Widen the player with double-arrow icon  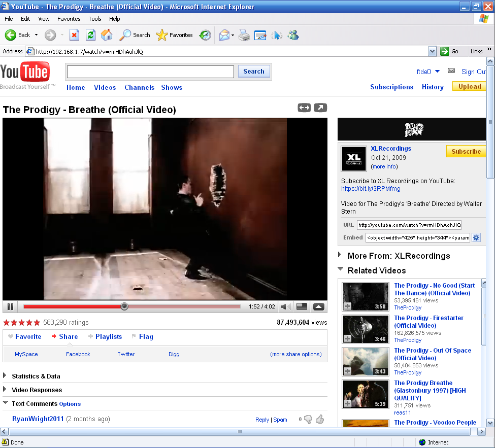tap(304, 108)
